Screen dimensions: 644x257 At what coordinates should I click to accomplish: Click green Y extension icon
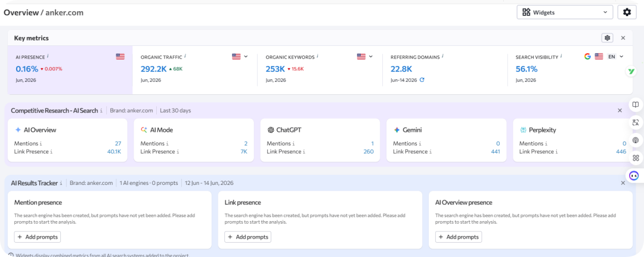pos(631,72)
